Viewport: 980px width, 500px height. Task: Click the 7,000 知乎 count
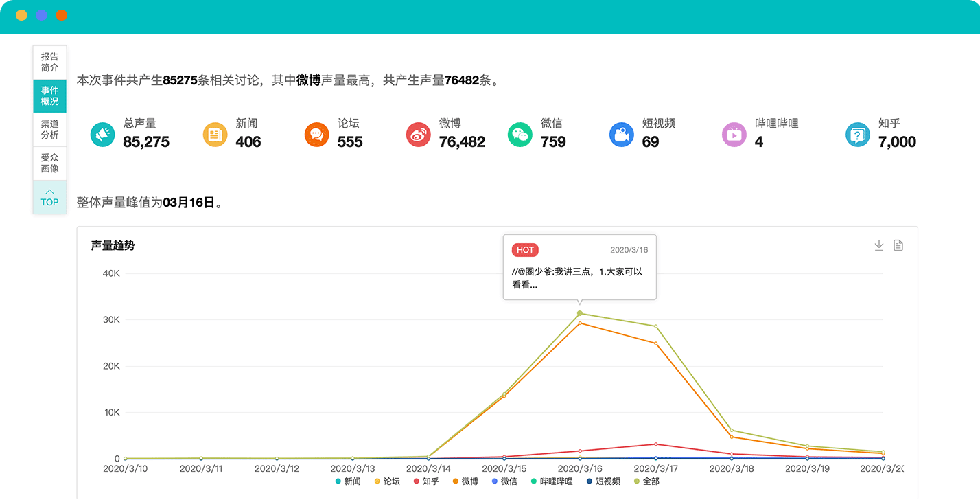897,141
